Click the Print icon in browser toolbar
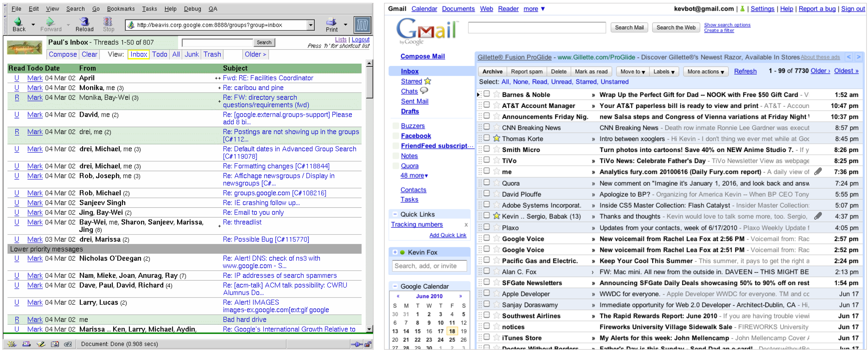This screenshot has width=868, height=353. [331, 22]
